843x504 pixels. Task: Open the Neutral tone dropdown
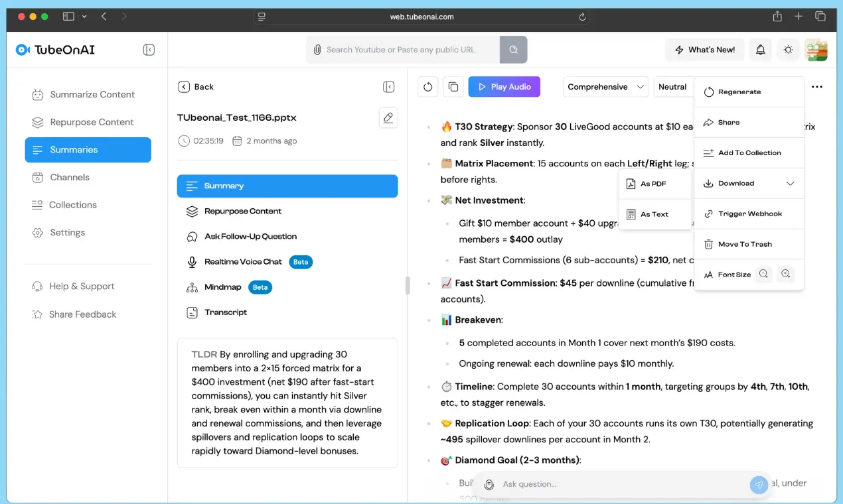(674, 87)
